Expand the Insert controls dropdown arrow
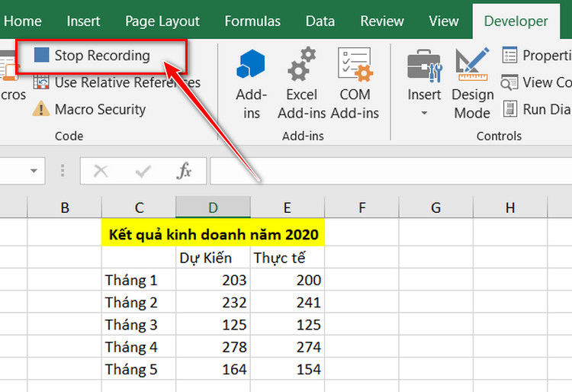This screenshot has width=572, height=392. point(424,113)
